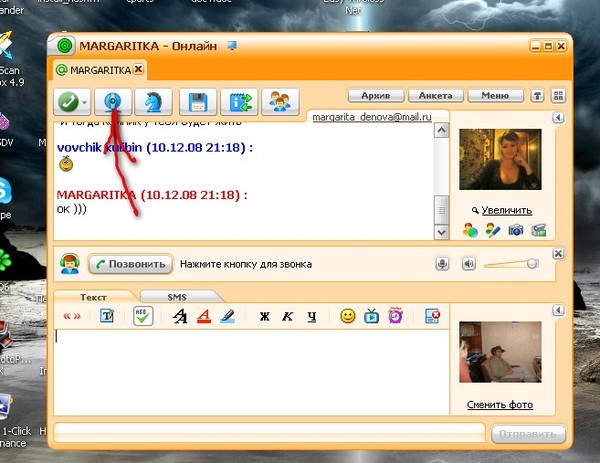Click the transliteration T icon
The height and width of the screenshot is (463, 600).
click(107, 316)
